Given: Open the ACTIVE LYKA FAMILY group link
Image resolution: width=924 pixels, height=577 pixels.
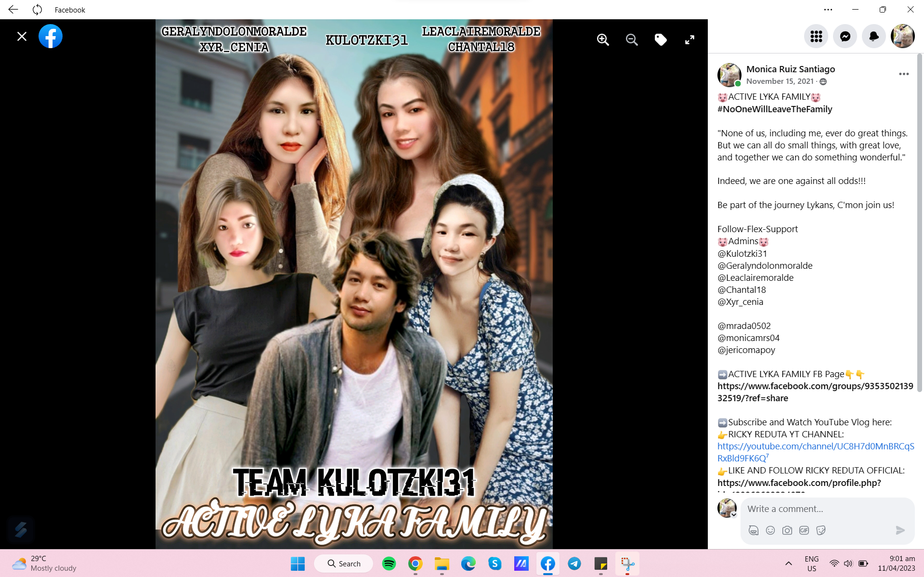Looking at the screenshot, I should tap(815, 392).
